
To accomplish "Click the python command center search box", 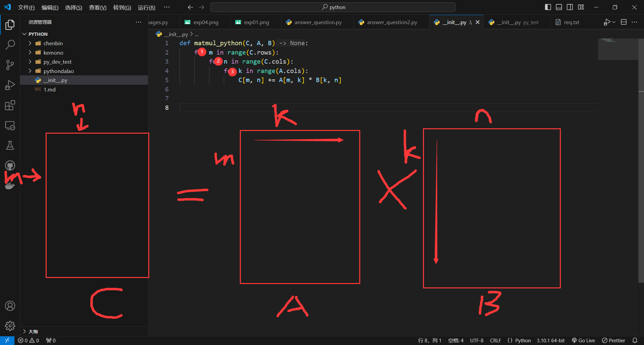I will (x=333, y=7).
